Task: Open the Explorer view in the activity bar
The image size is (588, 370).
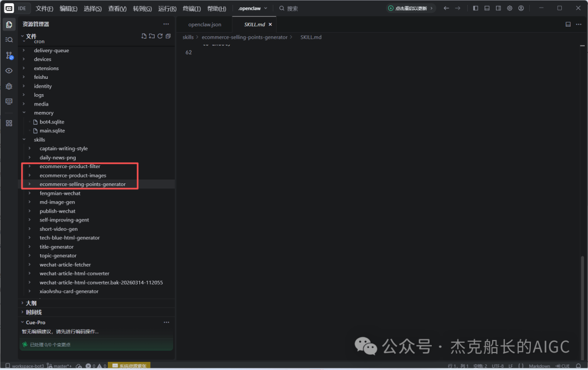Action: click(9, 24)
